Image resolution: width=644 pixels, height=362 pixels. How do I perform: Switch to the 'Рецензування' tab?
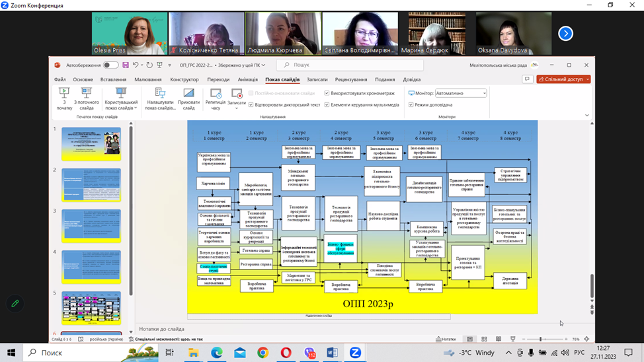(350, 79)
